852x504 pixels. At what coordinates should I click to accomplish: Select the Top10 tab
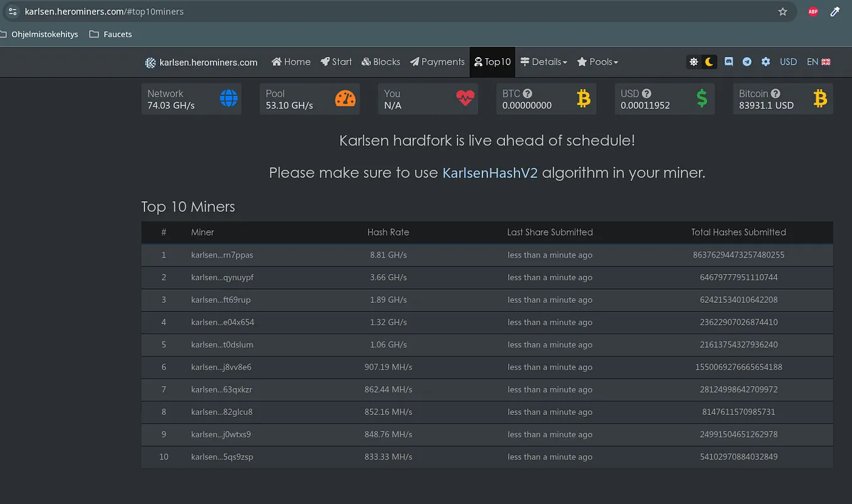coord(493,62)
